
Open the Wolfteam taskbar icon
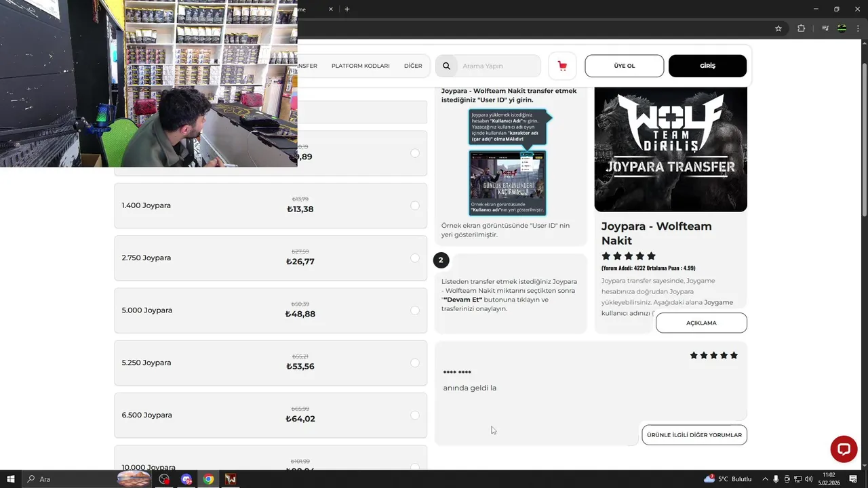pyautogui.click(x=231, y=479)
